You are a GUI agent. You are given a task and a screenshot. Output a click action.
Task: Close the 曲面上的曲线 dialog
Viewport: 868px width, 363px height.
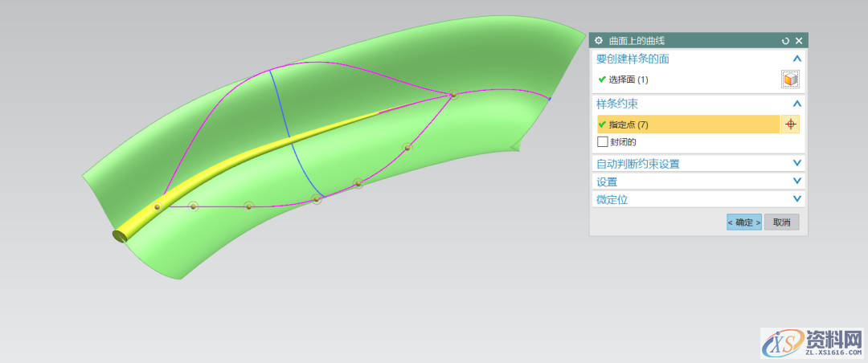(799, 40)
